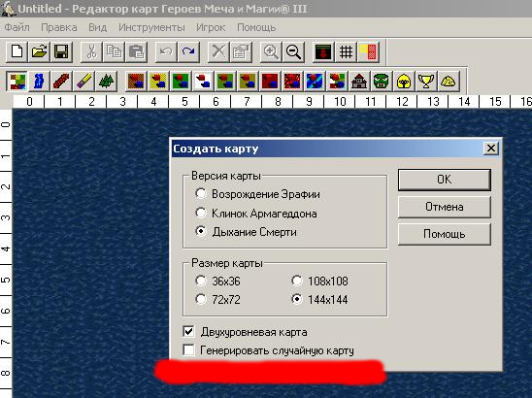Select the Monsters green face icon
Screen dimensions: 532x398
(x=382, y=82)
